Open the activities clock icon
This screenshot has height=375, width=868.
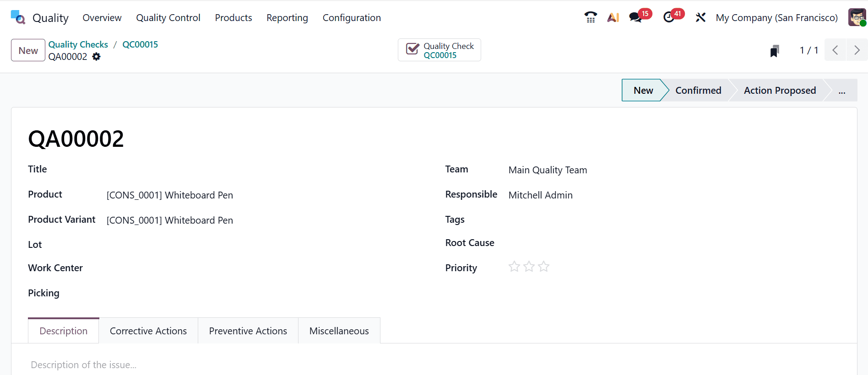pyautogui.click(x=669, y=17)
